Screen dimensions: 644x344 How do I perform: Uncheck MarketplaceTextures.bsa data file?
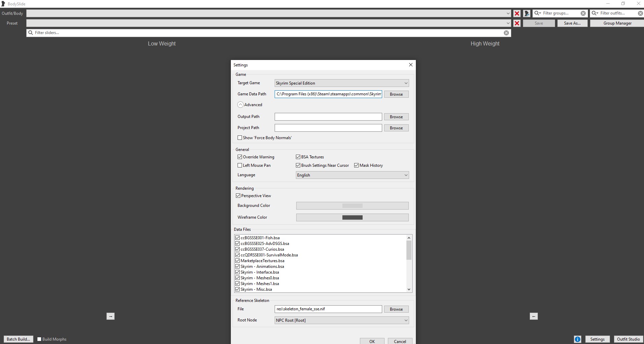coord(238,261)
